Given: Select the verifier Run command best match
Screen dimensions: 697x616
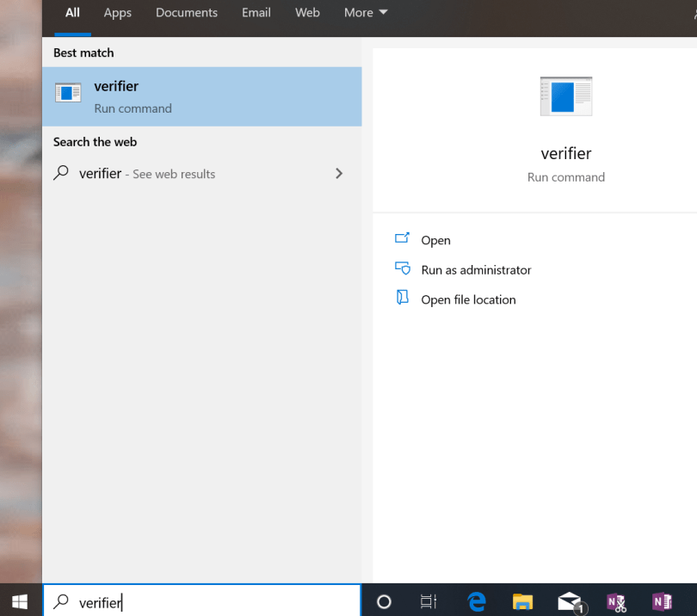Looking at the screenshot, I should 202,96.
